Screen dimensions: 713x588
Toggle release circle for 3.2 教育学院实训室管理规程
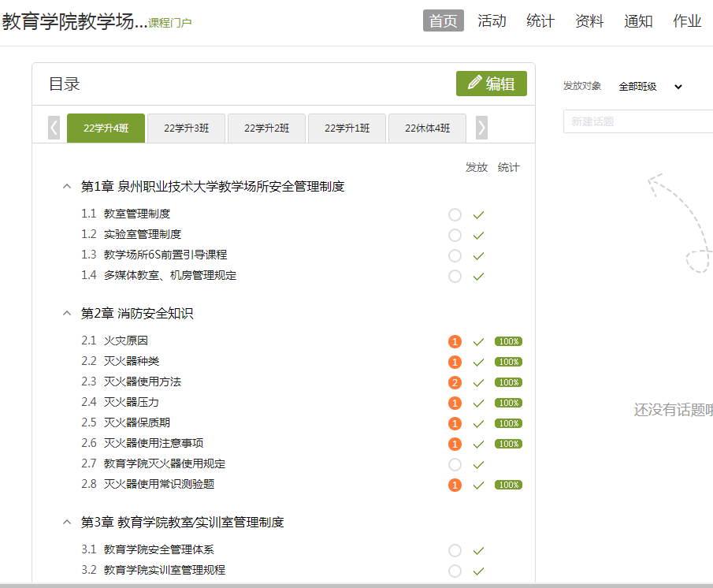click(x=455, y=571)
